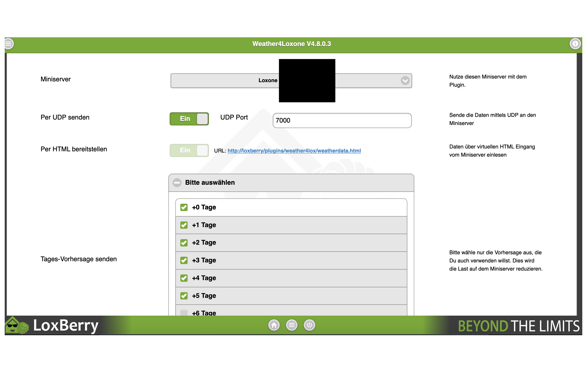Screen dimensions: 588x367
Task: Click the Miniserver dropdown arrow icon
Action: tap(405, 81)
